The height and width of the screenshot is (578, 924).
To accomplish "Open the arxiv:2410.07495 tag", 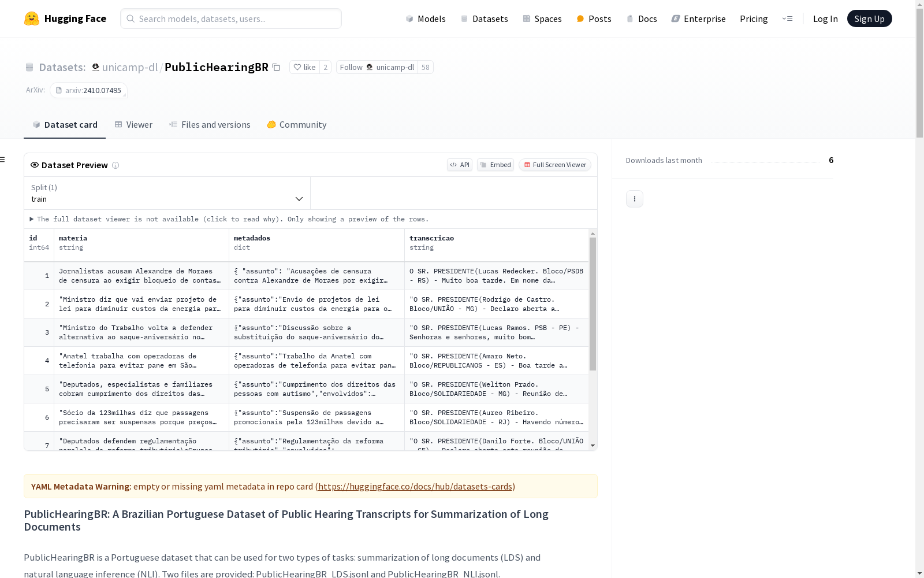I will click(88, 90).
